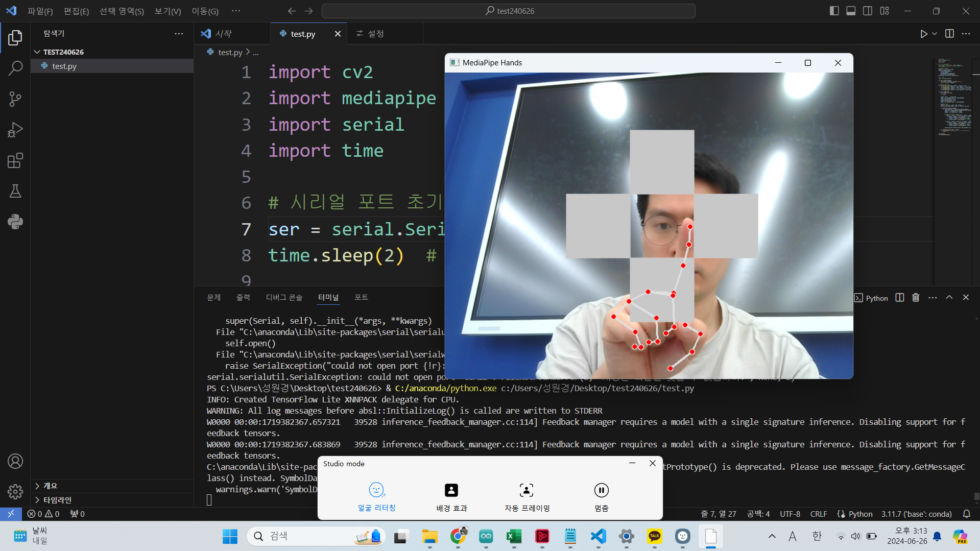Open run options dropdown arrow
Screen dimensions: 980x551
click(x=935, y=34)
